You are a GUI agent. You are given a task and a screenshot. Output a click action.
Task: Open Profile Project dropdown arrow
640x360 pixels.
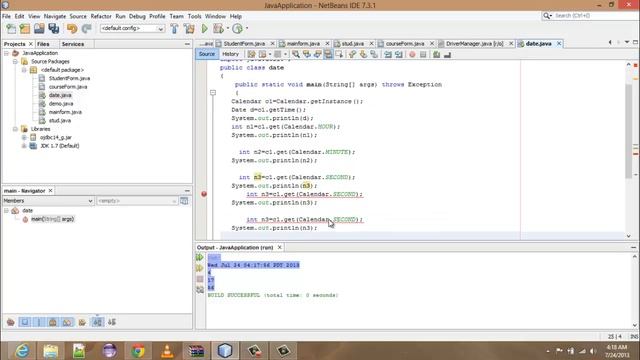(x=247, y=29)
